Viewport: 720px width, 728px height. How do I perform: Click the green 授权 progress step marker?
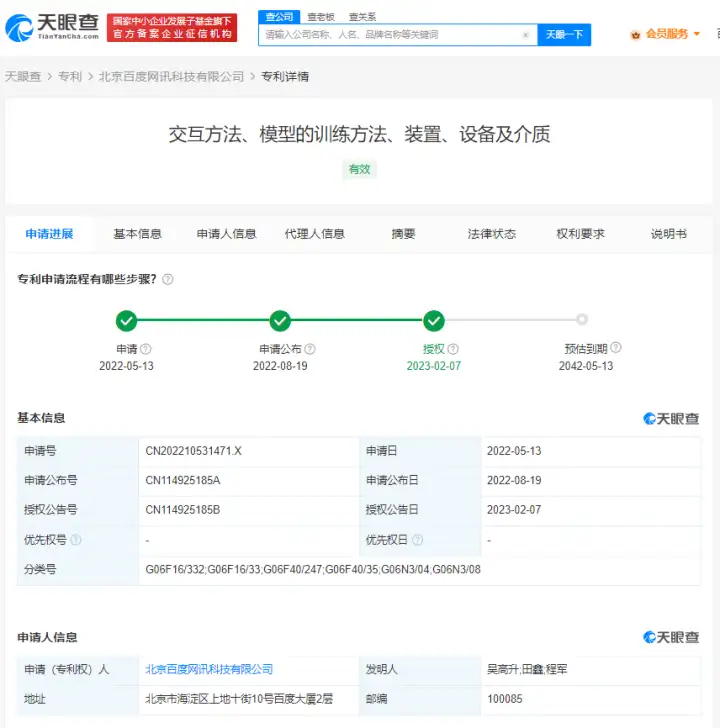[x=434, y=321]
